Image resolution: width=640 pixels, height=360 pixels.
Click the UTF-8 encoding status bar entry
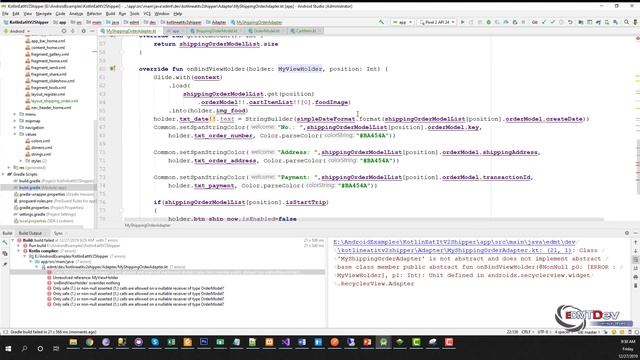click(544, 332)
